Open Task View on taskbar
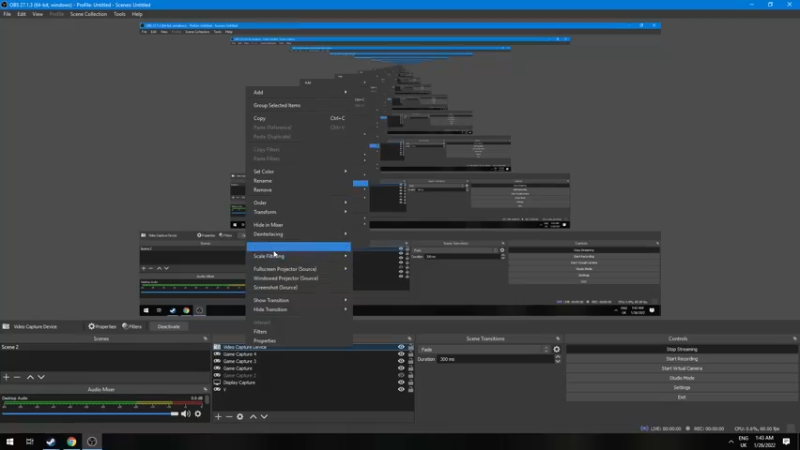The width and height of the screenshot is (800, 450). point(30,441)
